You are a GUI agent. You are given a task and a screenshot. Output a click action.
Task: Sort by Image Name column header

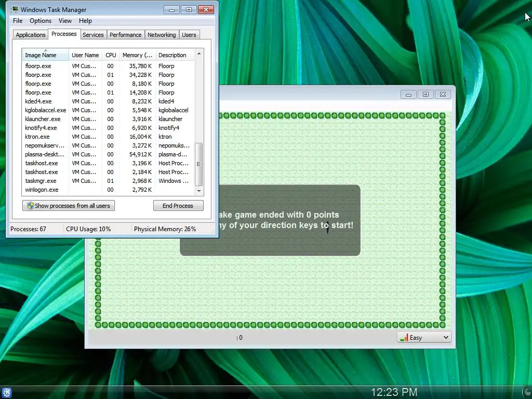click(x=46, y=55)
